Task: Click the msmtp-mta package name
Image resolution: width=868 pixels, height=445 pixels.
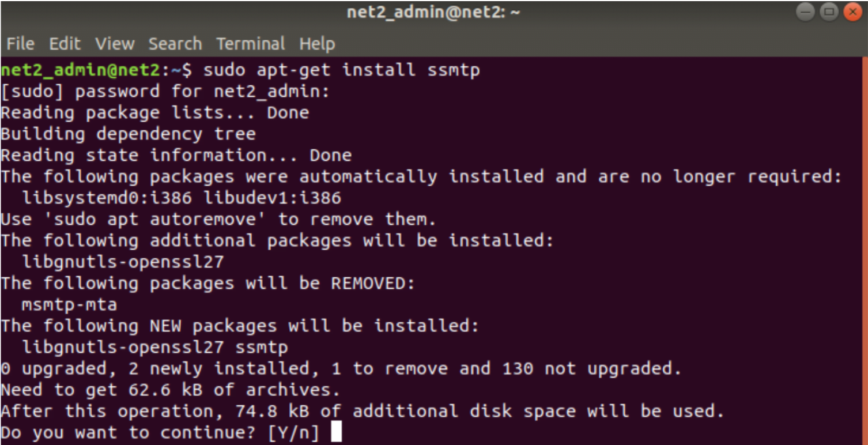Action: pos(69,305)
